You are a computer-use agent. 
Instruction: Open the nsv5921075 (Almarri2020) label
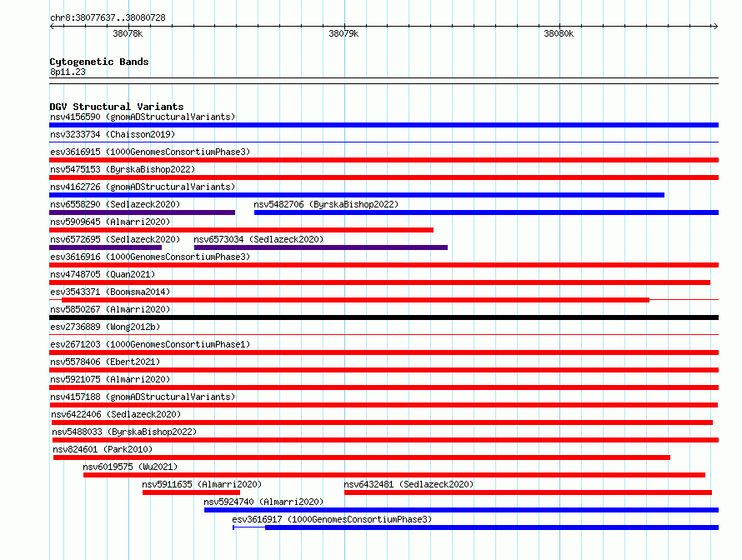110,379
